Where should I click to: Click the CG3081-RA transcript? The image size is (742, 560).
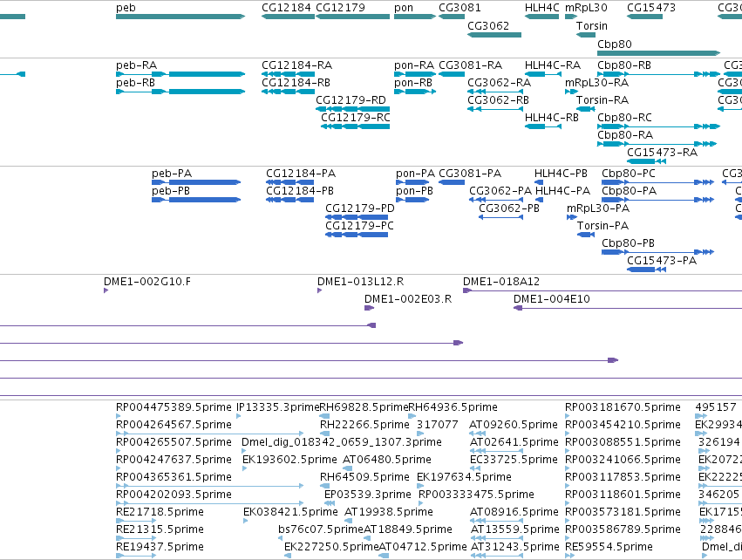[452, 74]
